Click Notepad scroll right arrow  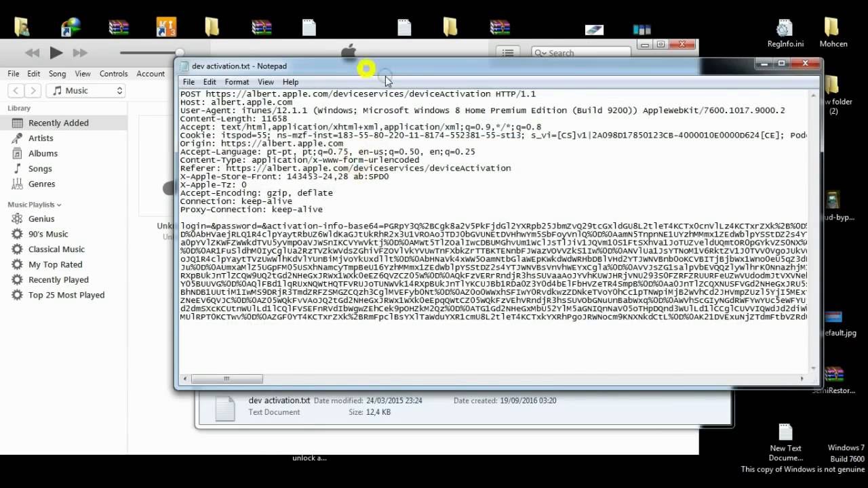tap(802, 379)
